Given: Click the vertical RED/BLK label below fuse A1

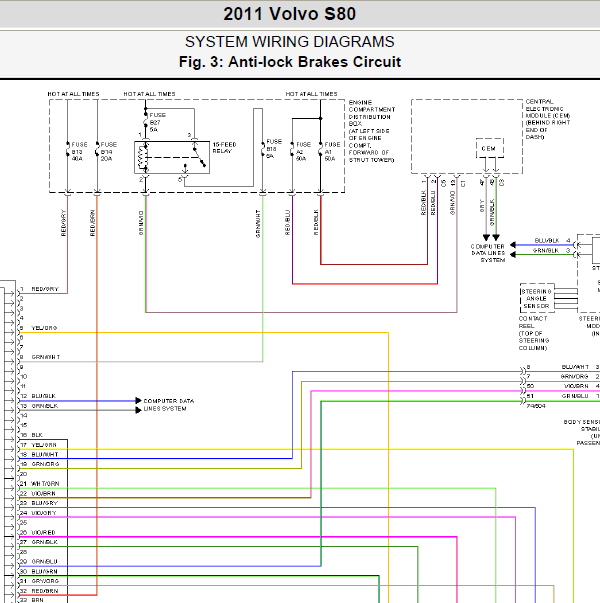Looking at the screenshot, I should [316, 222].
